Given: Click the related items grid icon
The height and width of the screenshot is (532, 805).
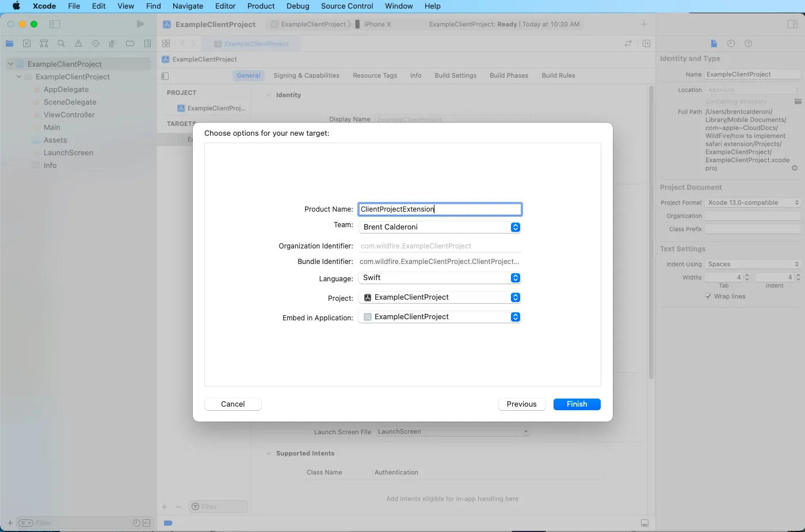Looking at the screenshot, I should point(166,44).
